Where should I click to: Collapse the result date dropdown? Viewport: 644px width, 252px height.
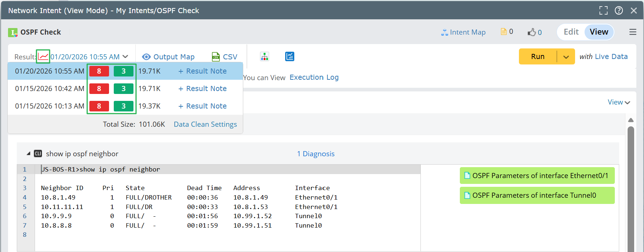125,56
